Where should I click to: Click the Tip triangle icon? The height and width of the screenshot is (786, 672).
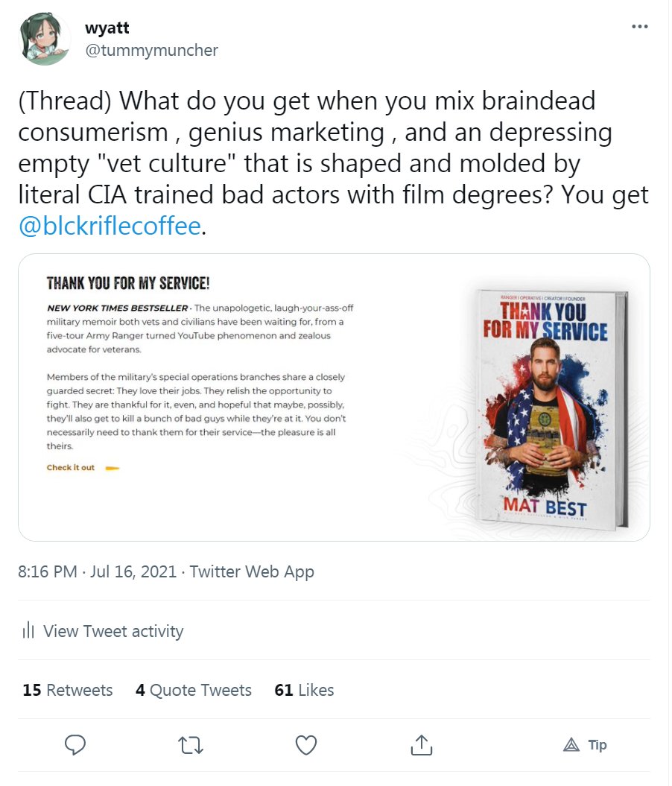[571, 745]
